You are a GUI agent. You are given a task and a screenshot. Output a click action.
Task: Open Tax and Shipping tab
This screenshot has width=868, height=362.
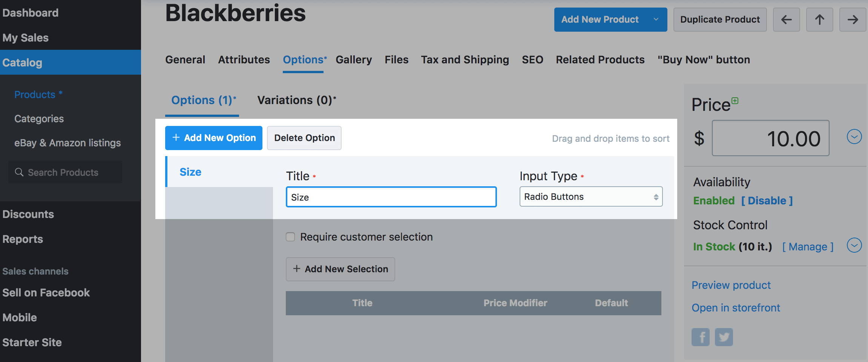(465, 60)
